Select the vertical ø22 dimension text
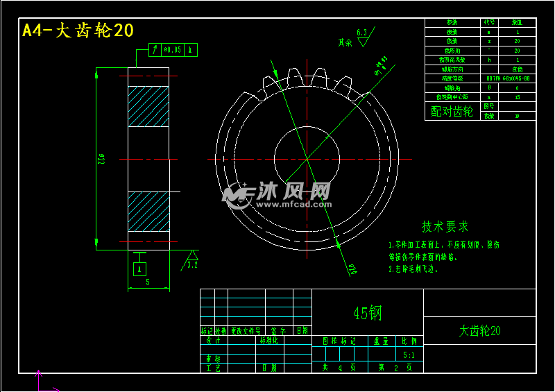The width and height of the screenshot is (555, 392). click(101, 159)
